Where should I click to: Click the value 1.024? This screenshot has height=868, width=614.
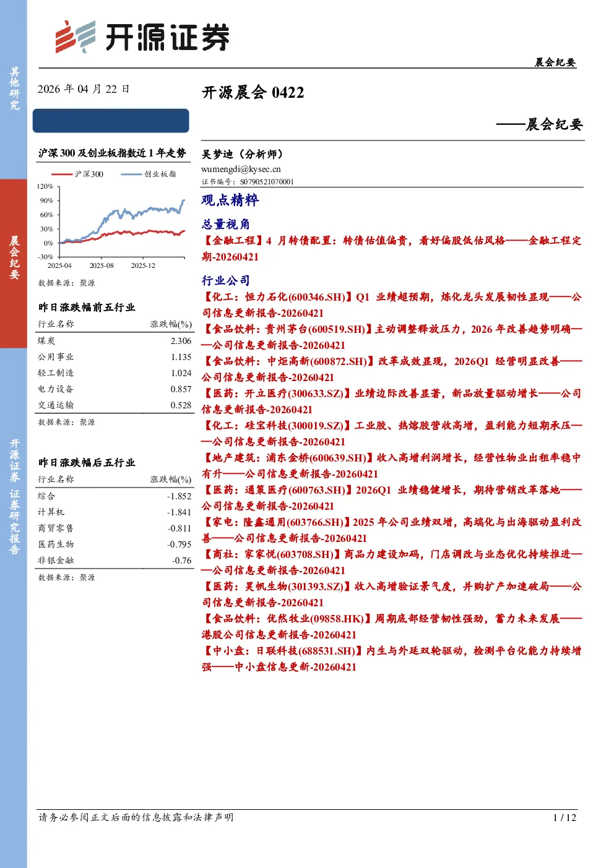pyautogui.click(x=181, y=373)
